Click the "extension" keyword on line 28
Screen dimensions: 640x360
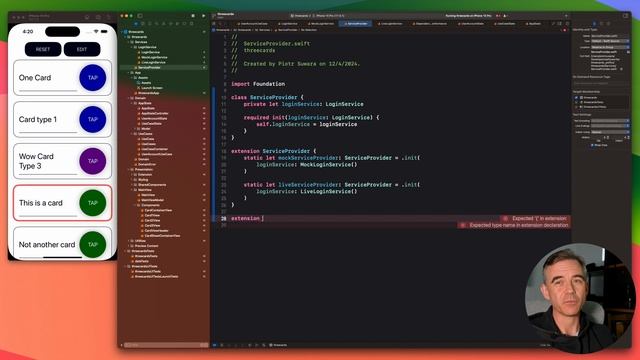pyautogui.click(x=245, y=218)
